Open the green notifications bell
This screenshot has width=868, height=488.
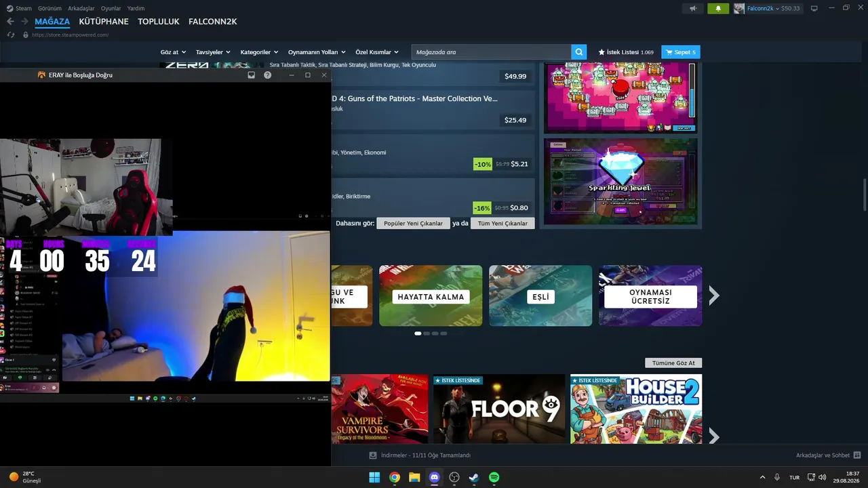(718, 8)
